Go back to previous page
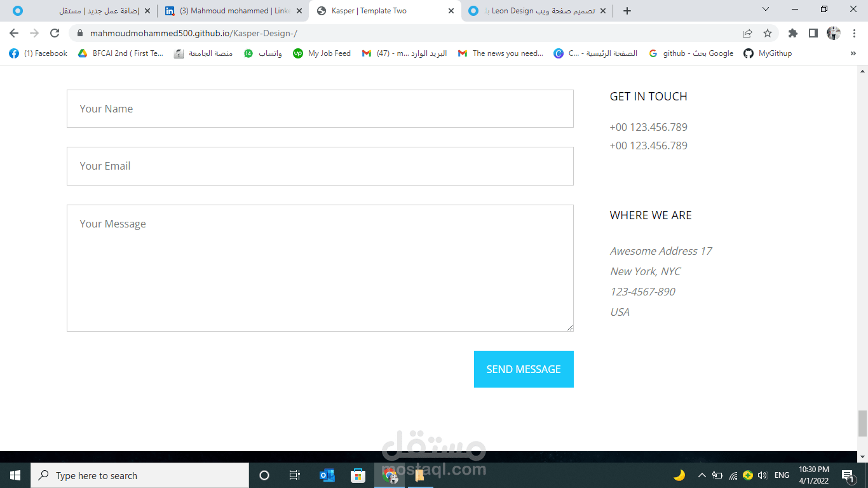Image resolution: width=868 pixels, height=488 pixels. tap(14, 33)
